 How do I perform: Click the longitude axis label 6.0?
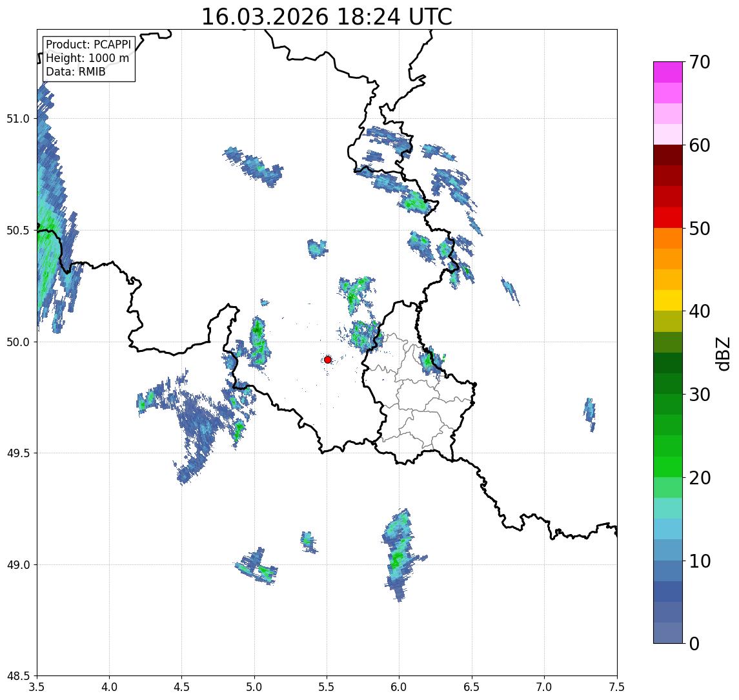[400, 687]
